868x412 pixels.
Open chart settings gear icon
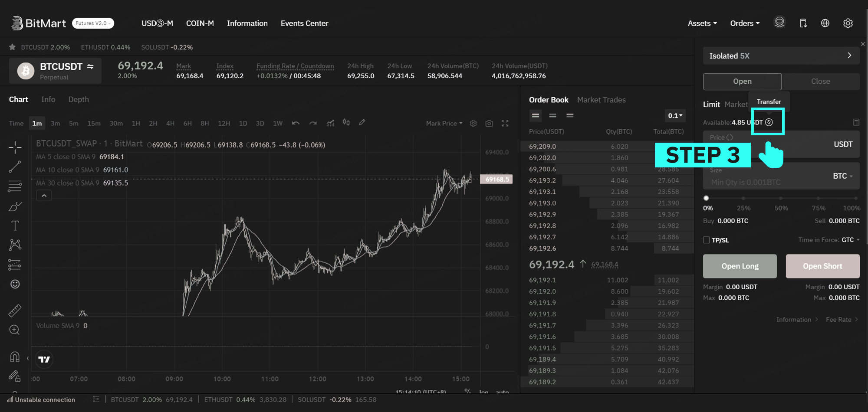coord(473,124)
